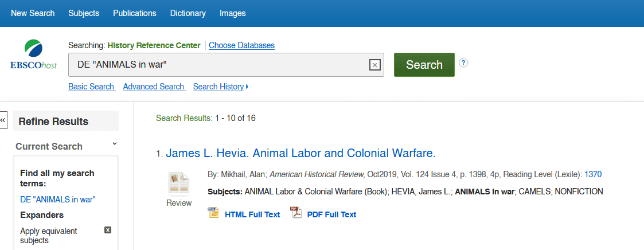Click the HTML Full Text icon

(213, 213)
